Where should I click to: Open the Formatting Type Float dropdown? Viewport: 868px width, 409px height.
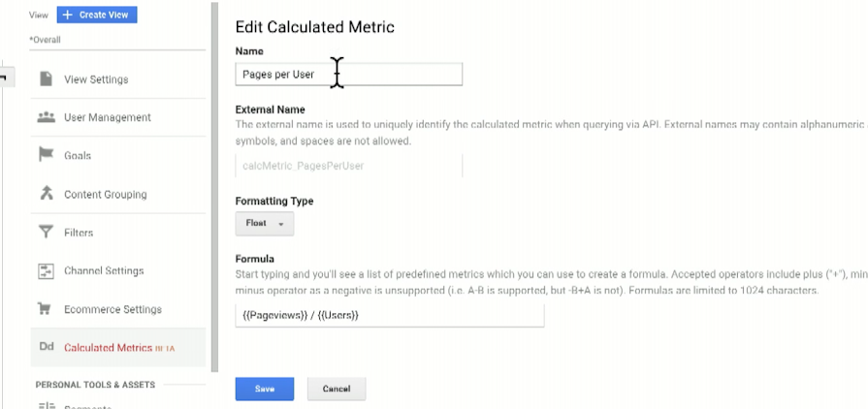click(264, 224)
